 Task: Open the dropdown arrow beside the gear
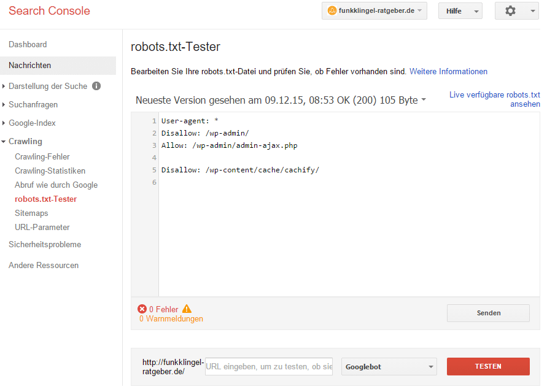click(x=533, y=11)
